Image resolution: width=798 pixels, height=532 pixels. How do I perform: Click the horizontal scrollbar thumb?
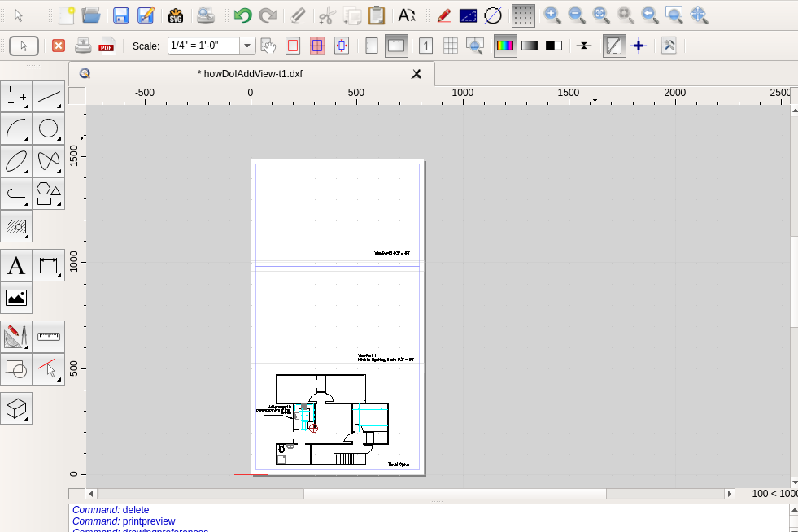(455, 494)
